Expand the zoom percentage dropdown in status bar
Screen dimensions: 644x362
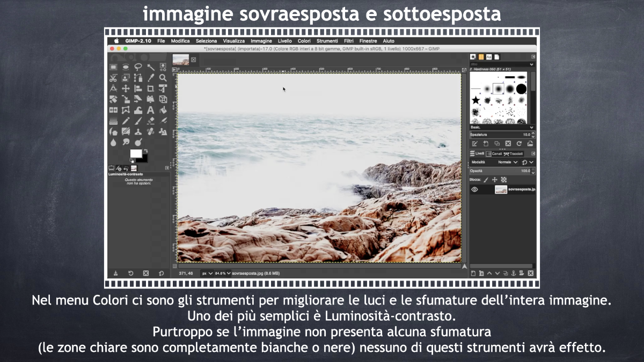click(x=229, y=273)
